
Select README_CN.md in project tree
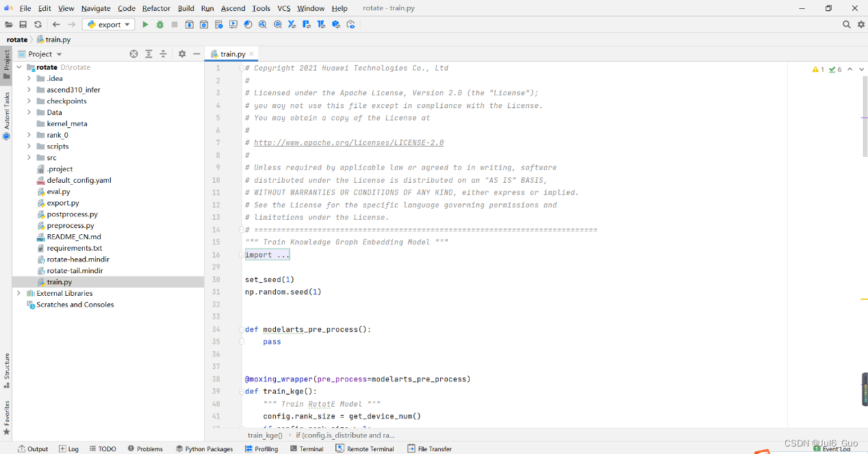click(74, 237)
